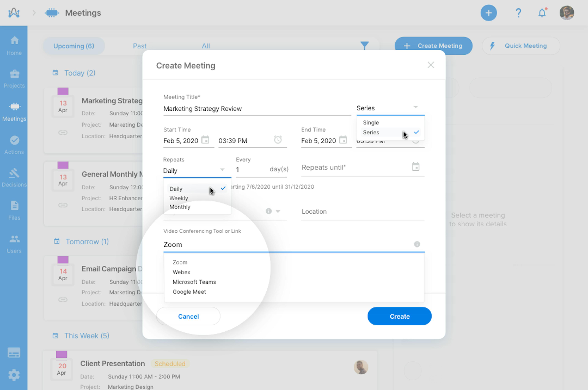Switch to the Past meetings tab
The height and width of the screenshot is (390, 588).
coord(139,46)
